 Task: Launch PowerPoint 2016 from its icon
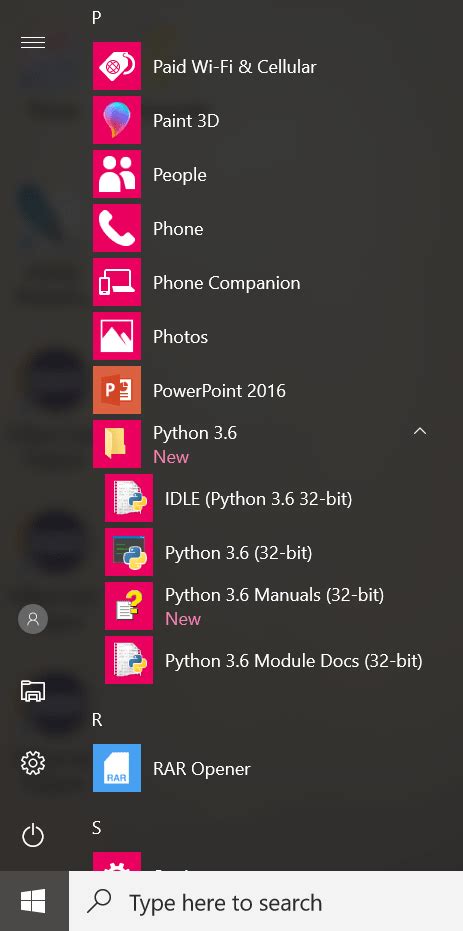point(117,390)
